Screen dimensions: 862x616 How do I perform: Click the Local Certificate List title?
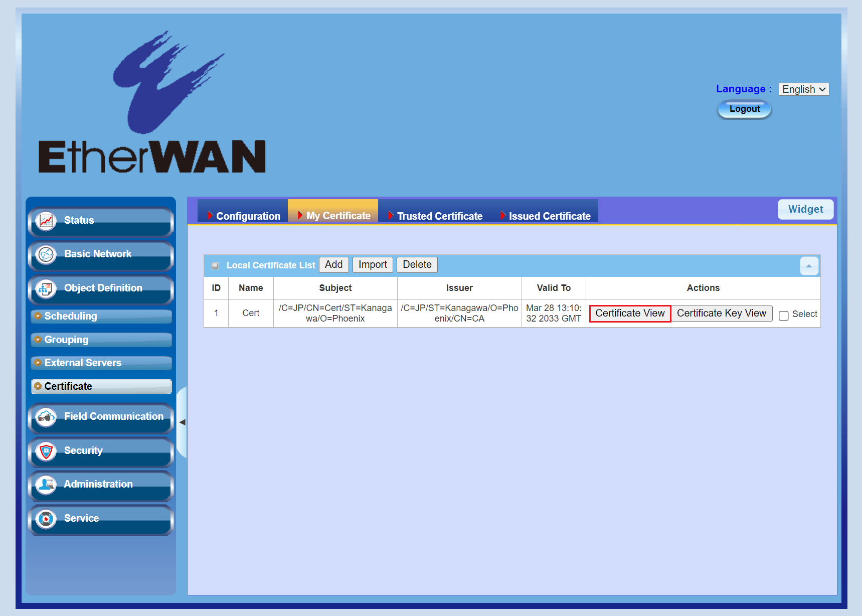pos(271,265)
